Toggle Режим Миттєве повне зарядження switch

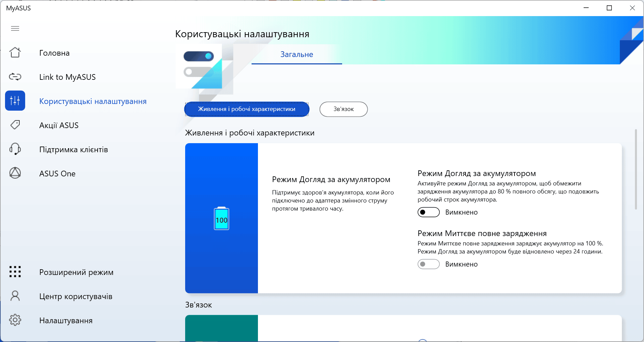[x=429, y=264]
